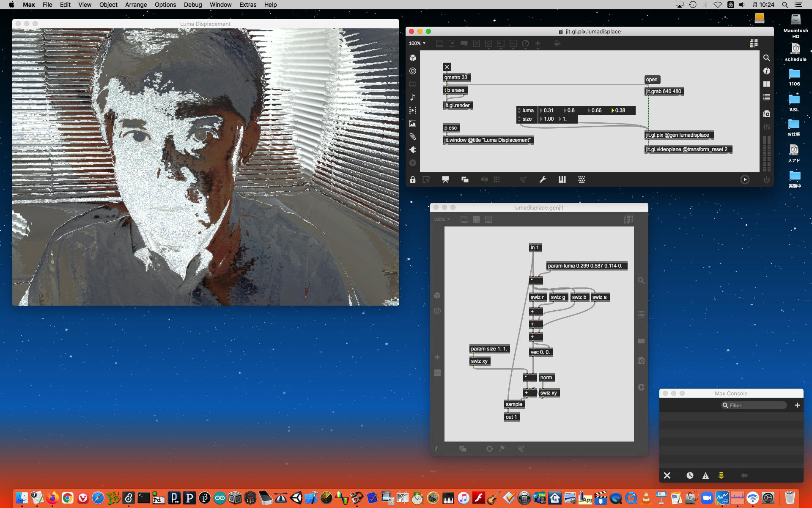Screen dimensions: 812x508
Task: Open the Objects cube browser in sidebar
Action: (x=413, y=58)
